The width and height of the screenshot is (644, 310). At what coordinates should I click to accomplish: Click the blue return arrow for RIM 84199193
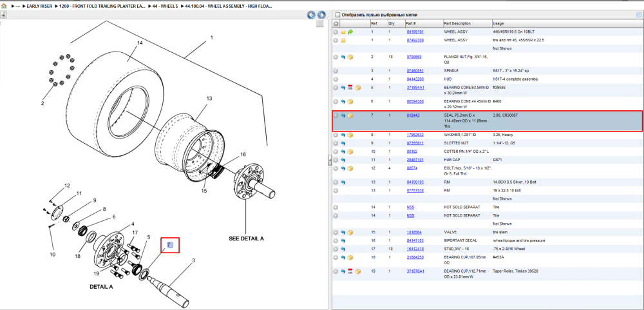(343, 182)
